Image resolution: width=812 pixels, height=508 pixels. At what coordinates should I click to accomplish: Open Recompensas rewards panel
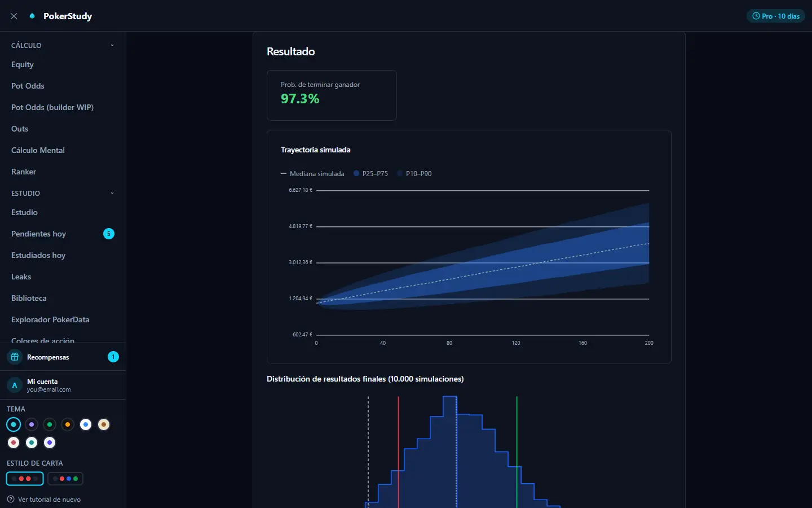[63, 357]
